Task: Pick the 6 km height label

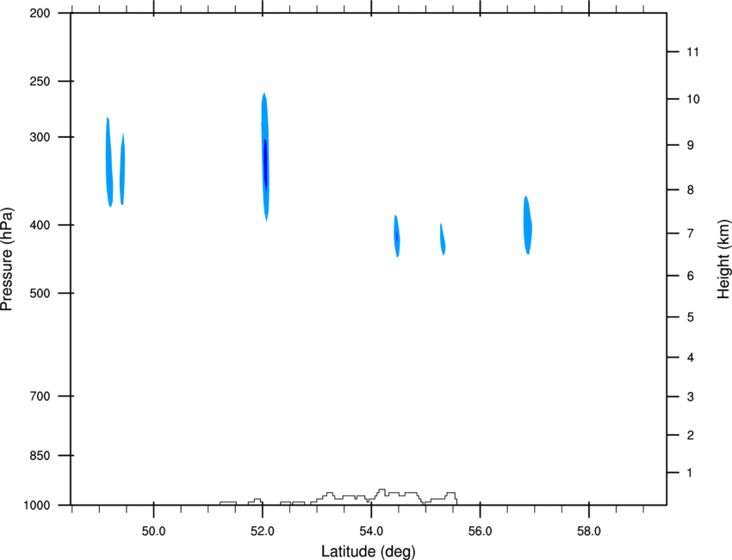Action: click(x=690, y=276)
